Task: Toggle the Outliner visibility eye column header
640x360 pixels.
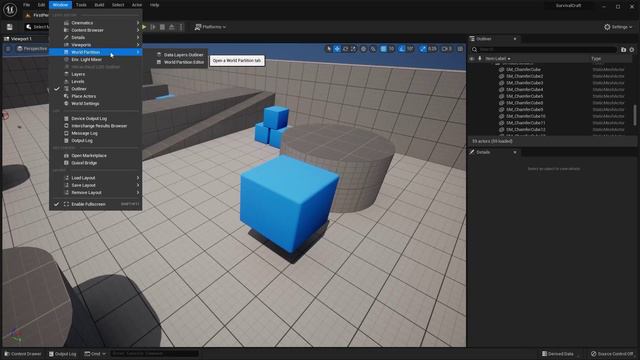Action: tap(472, 59)
